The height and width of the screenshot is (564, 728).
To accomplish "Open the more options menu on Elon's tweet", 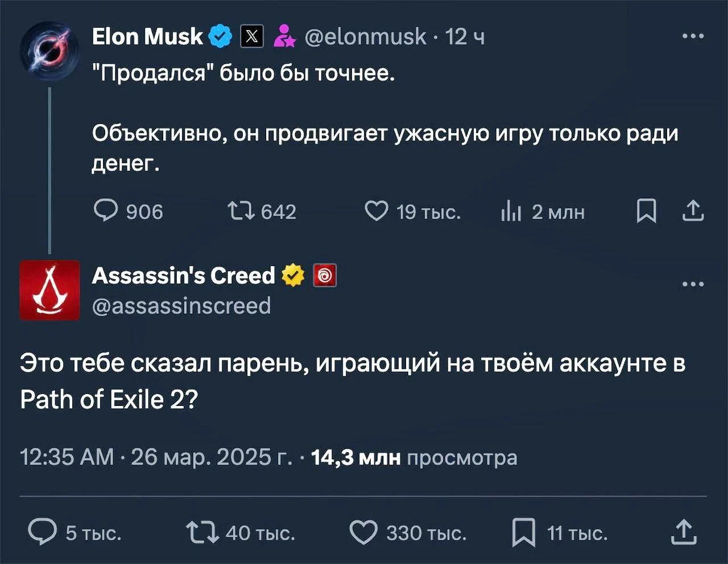I will (x=692, y=35).
